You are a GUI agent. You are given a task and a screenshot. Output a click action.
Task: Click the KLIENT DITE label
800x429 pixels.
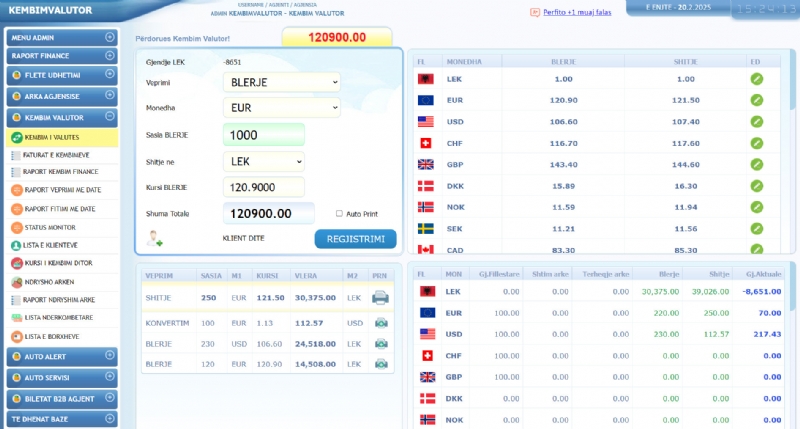coord(243,238)
